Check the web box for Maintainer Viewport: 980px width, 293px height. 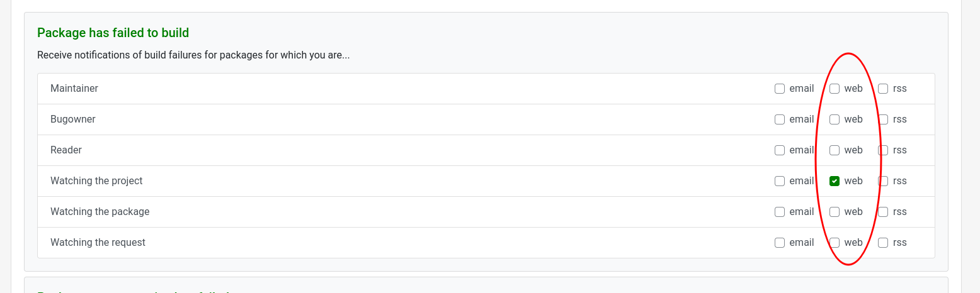pos(835,89)
